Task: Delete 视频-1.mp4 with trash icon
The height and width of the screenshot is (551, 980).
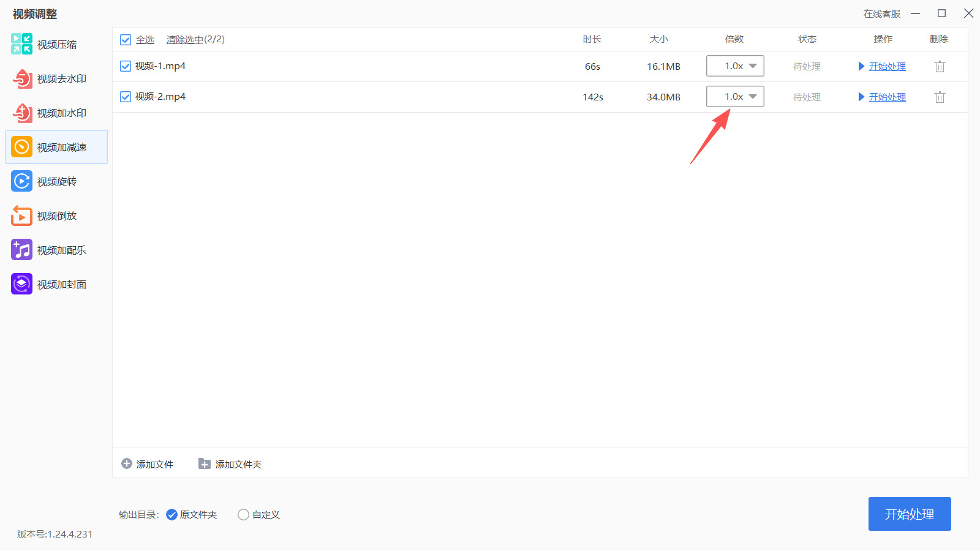Action: click(x=940, y=66)
